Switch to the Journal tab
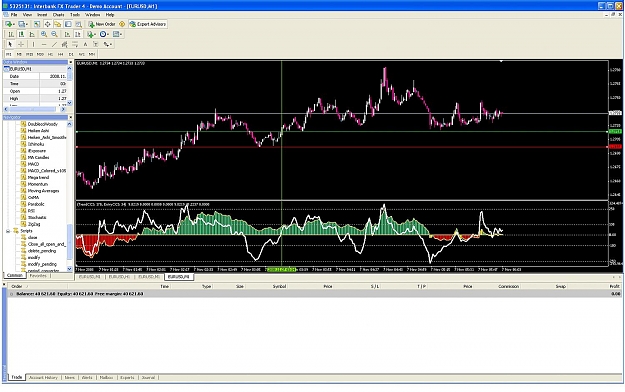Image resolution: width=625 pixels, height=392 pixels. pyautogui.click(x=148, y=378)
